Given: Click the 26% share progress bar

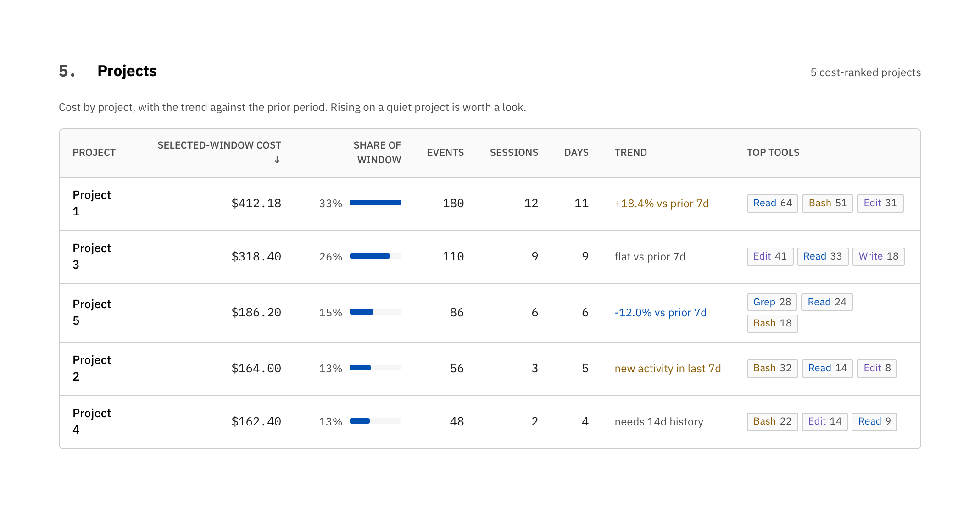Looking at the screenshot, I should tap(375, 256).
